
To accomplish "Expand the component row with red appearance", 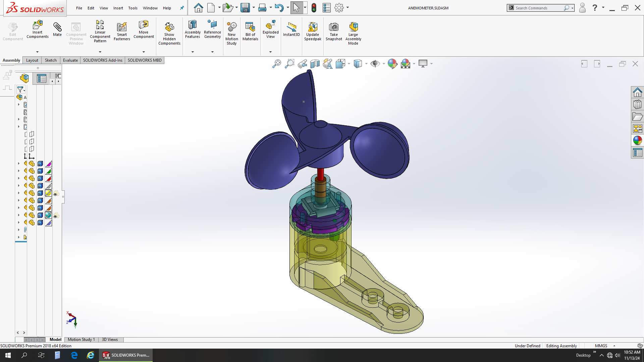I will pos(19,179).
